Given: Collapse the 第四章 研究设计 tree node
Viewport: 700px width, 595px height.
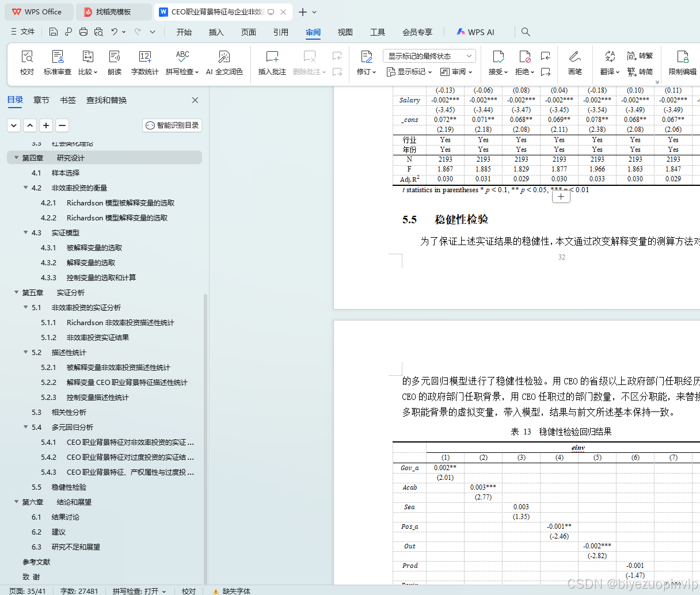Looking at the screenshot, I should (16, 158).
